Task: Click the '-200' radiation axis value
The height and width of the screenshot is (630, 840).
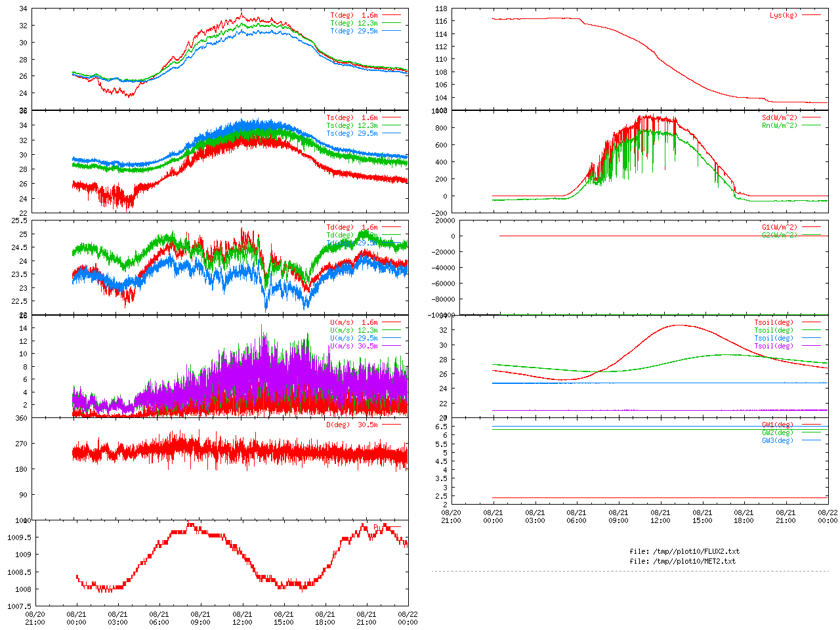Action: [x=439, y=213]
